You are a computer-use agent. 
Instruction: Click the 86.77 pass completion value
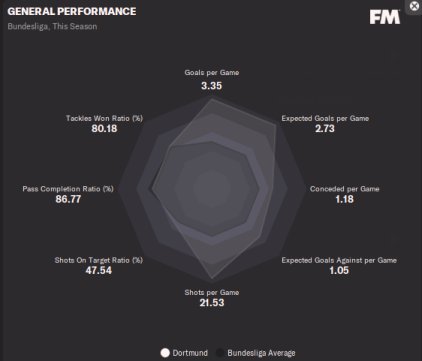[68, 199]
